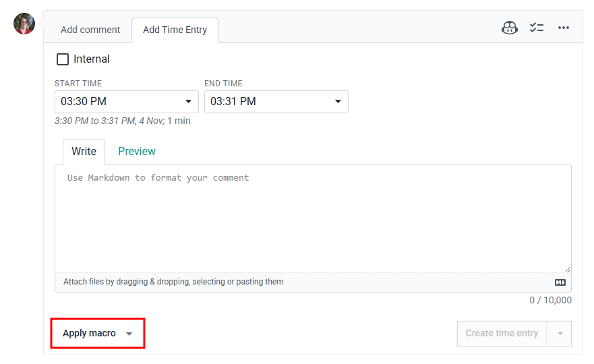The width and height of the screenshot is (594, 364).
Task: Click the textarea resize handle
Action: (568, 269)
